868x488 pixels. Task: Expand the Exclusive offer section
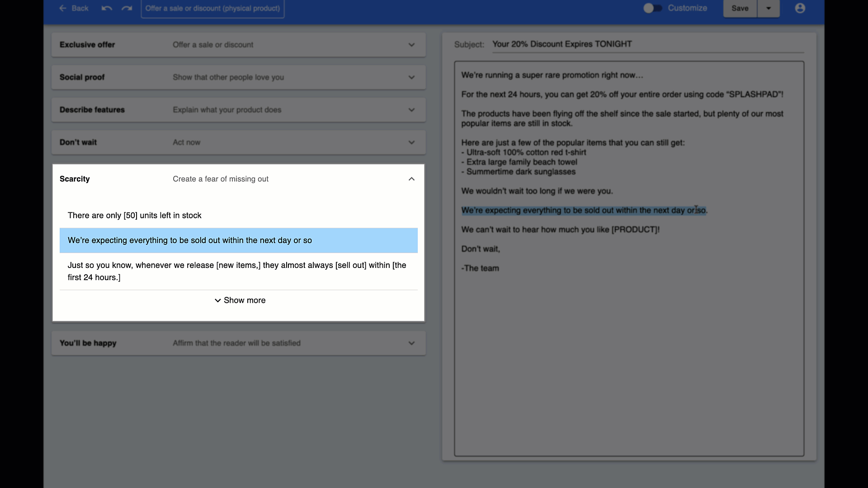click(411, 45)
